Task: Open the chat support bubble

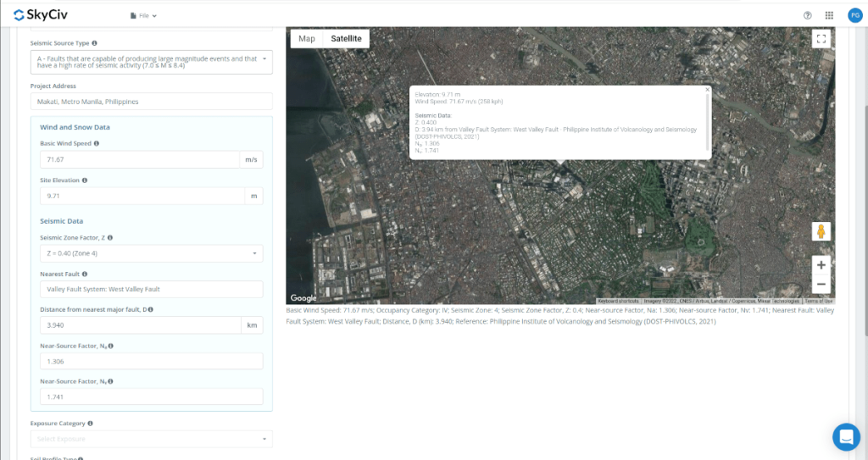Action: click(x=845, y=437)
